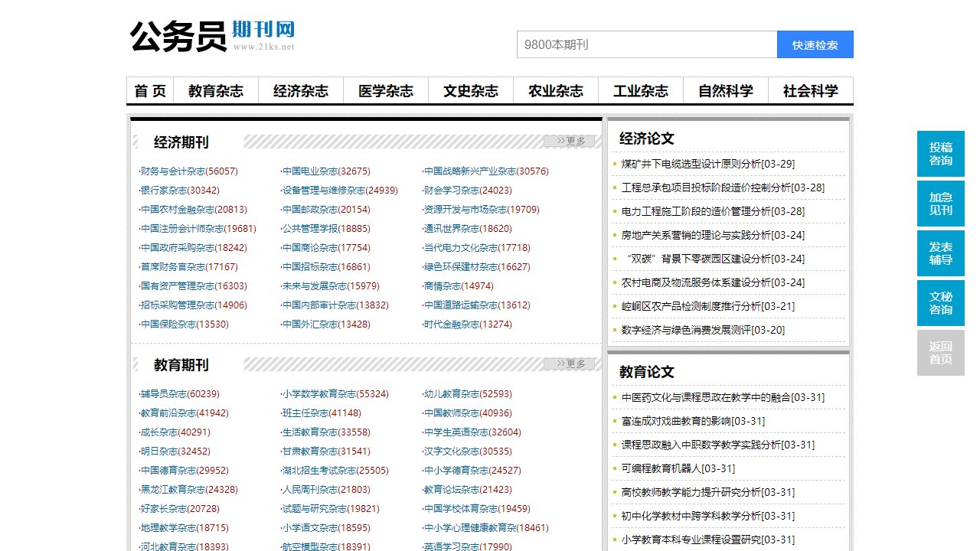Image resolution: width=980 pixels, height=551 pixels.
Task: Select 经济杂志 from the navigation bar
Action: click(x=302, y=90)
